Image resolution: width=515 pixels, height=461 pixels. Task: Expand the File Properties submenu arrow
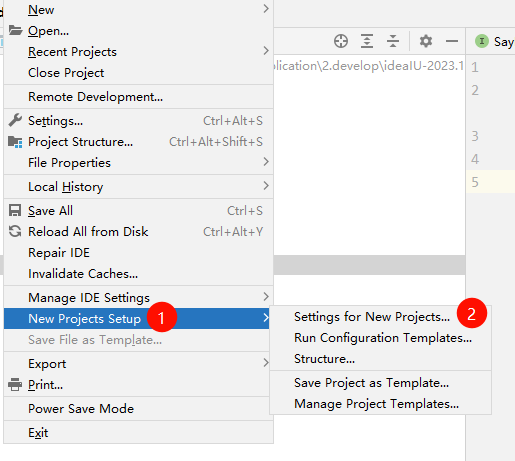coord(266,162)
